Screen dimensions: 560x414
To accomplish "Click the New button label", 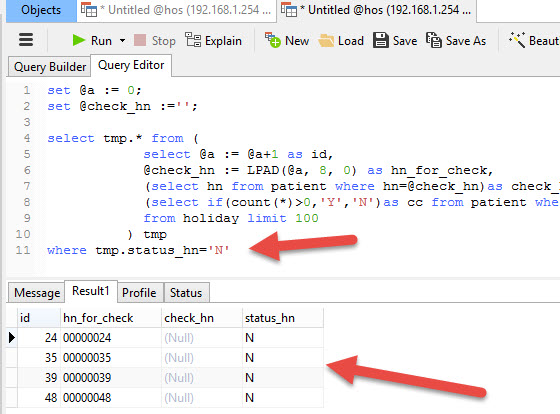I will coord(297,41).
